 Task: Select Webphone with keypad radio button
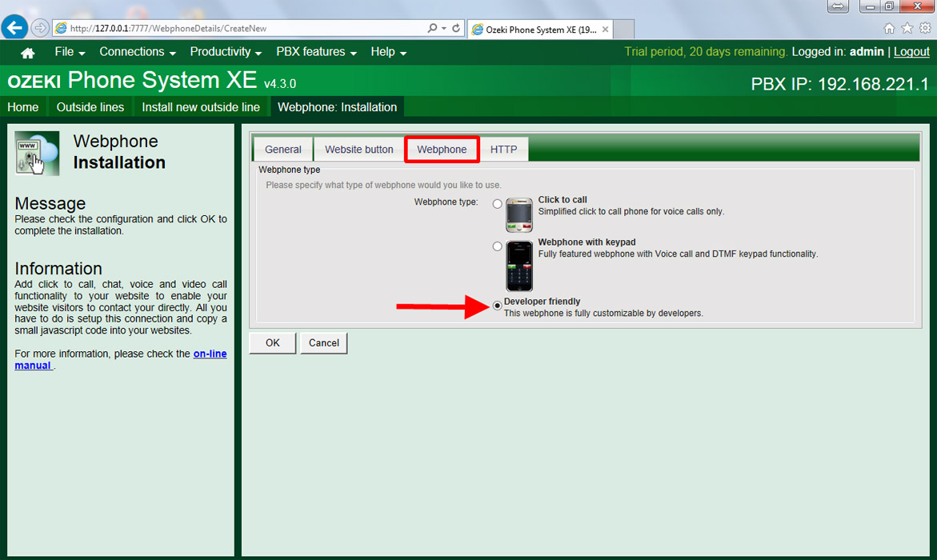[x=497, y=246]
